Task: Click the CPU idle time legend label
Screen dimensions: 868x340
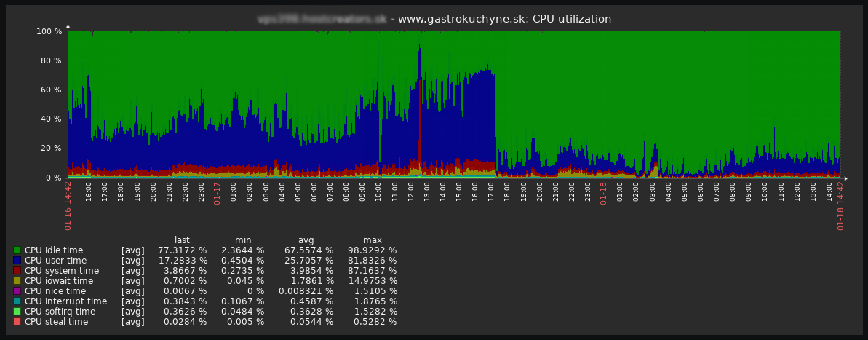Action: coord(54,250)
